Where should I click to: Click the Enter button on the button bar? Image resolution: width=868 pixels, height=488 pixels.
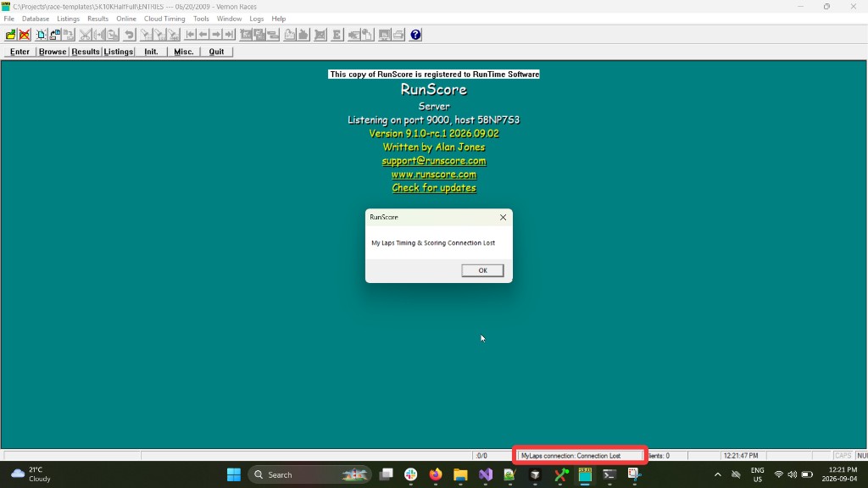click(x=20, y=52)
